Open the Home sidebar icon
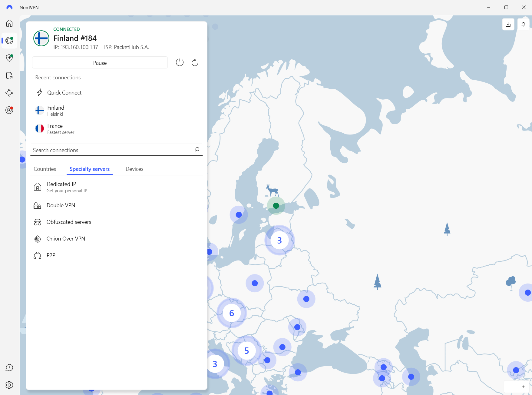This screenshot has width=532, height=395. pos(9,23)
